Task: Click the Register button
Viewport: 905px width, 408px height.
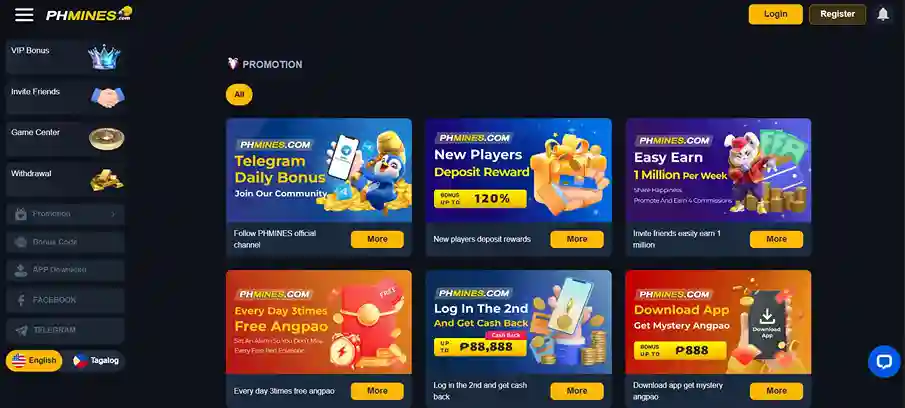Action: pos(837,14)
